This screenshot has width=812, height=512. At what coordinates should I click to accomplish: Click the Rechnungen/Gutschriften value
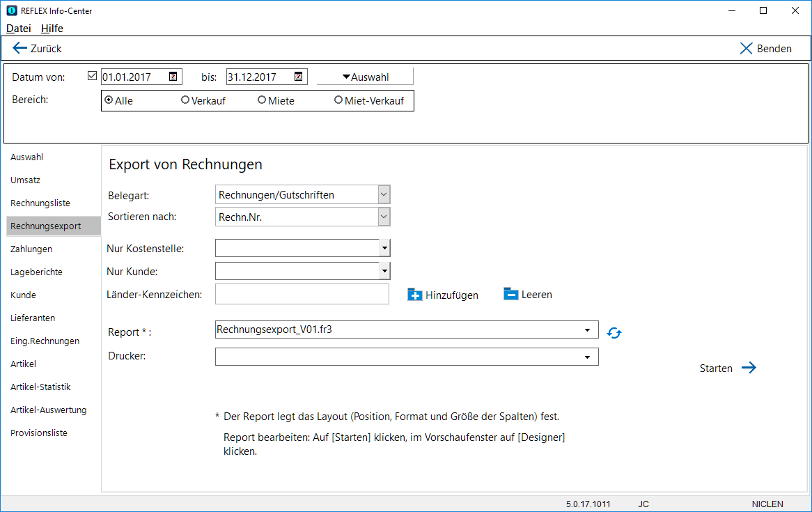(x=276, y=195)
